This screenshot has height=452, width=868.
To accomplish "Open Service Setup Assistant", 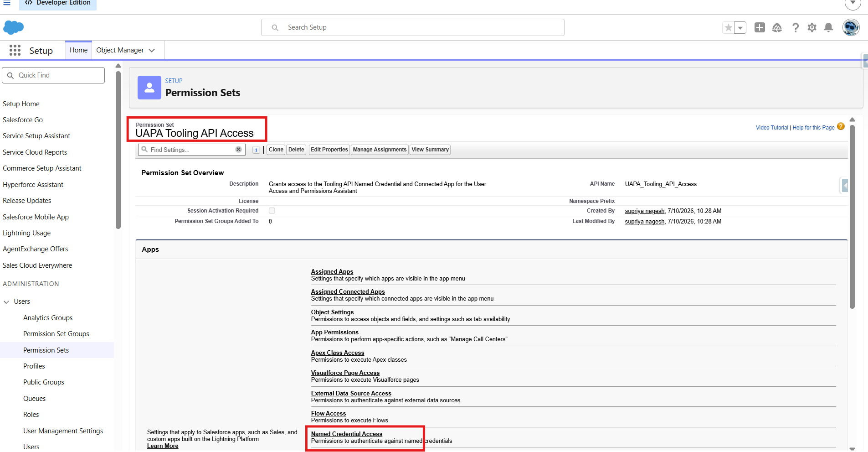I will tap(36, 136).
